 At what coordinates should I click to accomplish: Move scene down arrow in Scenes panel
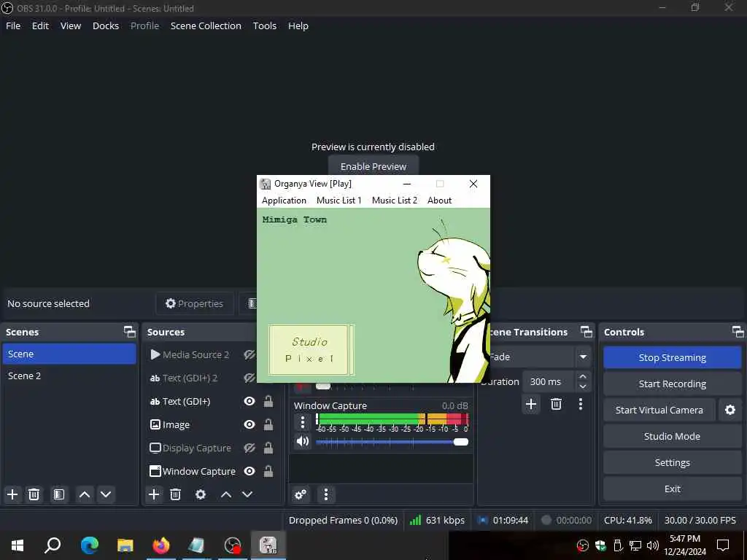point(106,494)
